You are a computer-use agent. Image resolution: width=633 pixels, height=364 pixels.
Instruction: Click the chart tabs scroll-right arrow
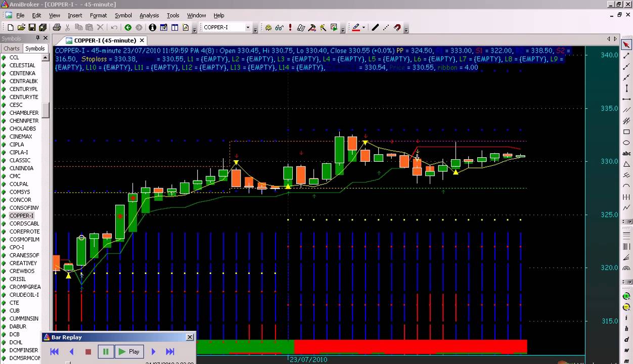pos(615,39)
